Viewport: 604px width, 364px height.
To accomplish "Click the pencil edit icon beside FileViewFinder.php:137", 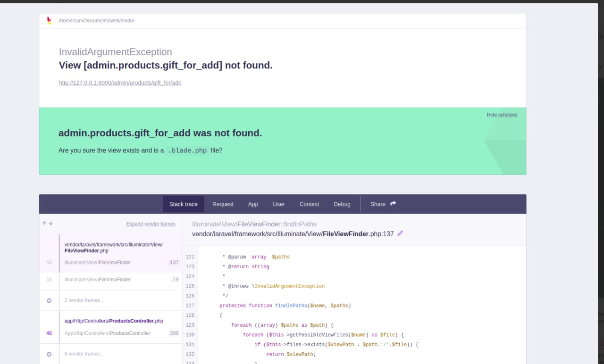I will pyautogui.click(x=400, y=233).
